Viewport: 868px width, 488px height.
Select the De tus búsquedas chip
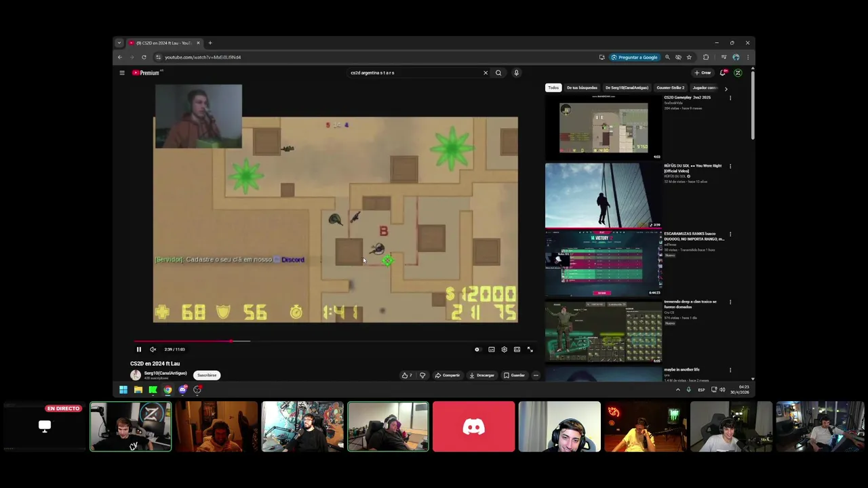point(582,87)
